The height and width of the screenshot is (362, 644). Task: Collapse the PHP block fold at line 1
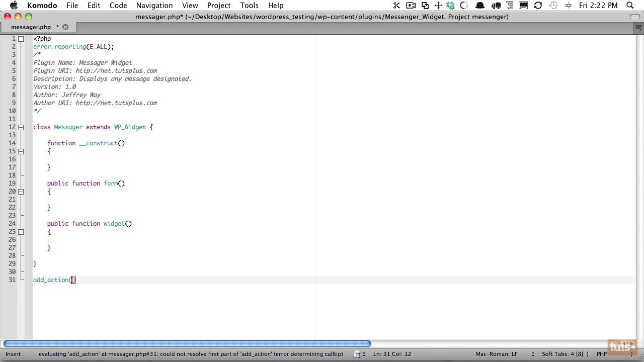[21, 39]
